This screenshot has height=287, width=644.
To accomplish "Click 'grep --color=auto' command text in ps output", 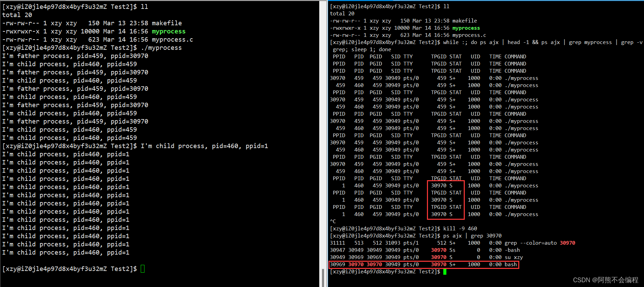I will pyautogui.click(x=531, y=243).
